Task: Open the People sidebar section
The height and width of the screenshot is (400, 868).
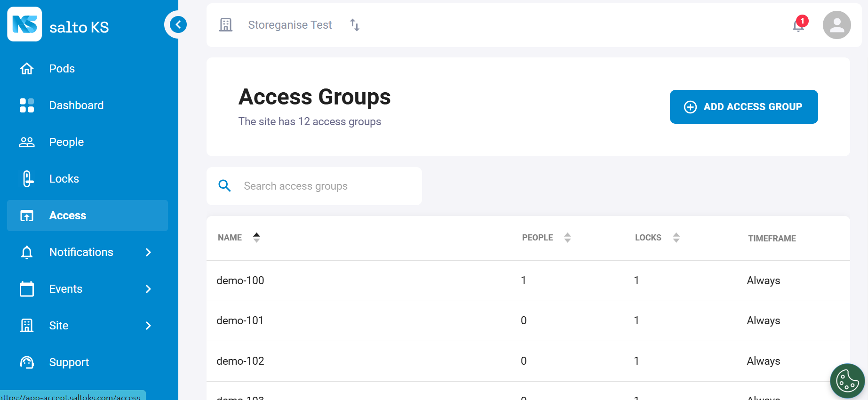Action: [x=66, y=142]
